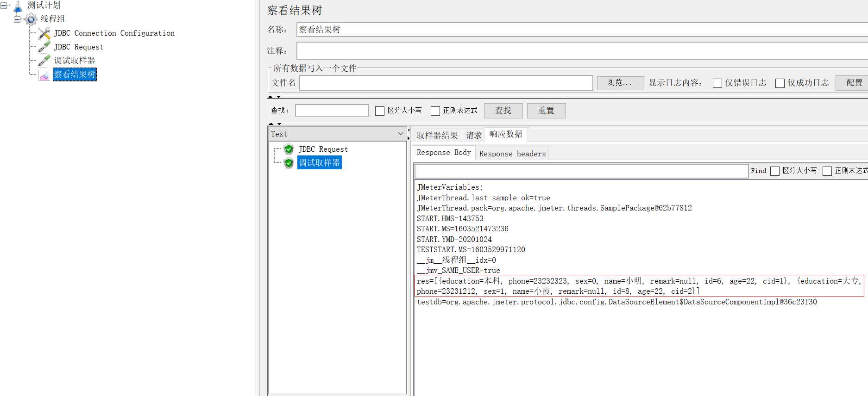Open the Text renderer dropdown
Image resolution: width=868 pixels, height=396 pixels.
coord(401,134)
